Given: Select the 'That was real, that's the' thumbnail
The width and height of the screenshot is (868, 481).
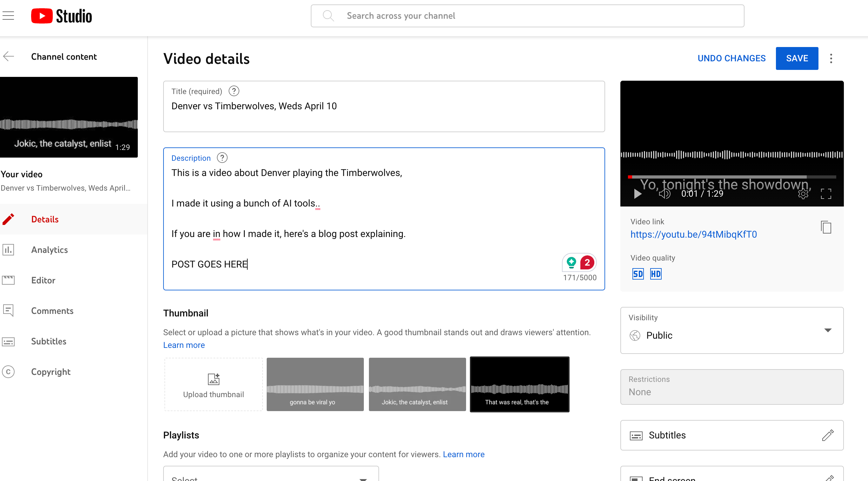Looking at the screenshot, I should (519, 384).
